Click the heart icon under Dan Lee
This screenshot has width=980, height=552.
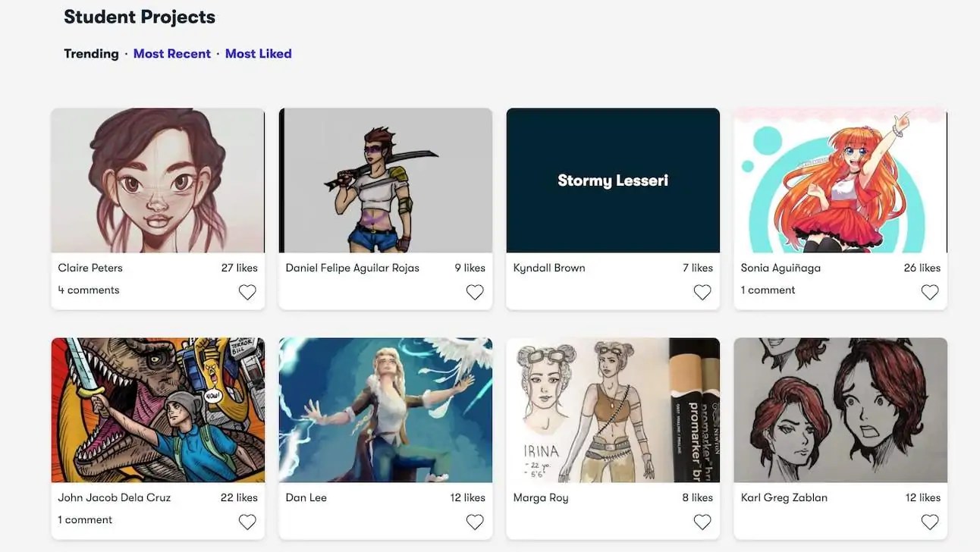(x=474, y=521)
